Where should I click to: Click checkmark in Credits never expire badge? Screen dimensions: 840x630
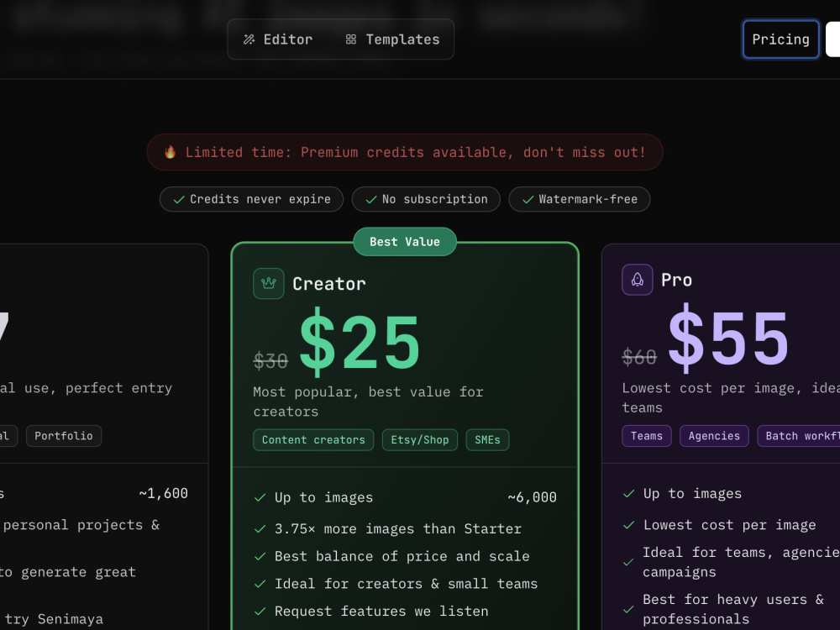tap(179, 200)
